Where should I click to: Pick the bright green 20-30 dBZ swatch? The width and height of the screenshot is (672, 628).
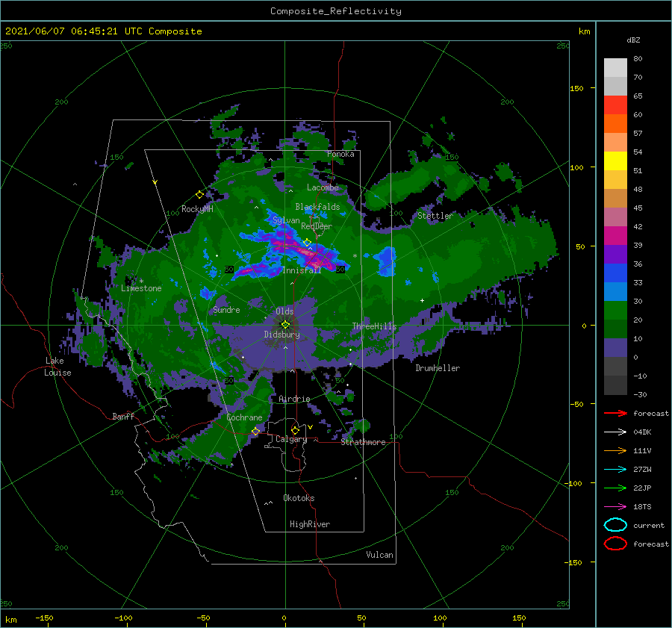pos(615,311)
